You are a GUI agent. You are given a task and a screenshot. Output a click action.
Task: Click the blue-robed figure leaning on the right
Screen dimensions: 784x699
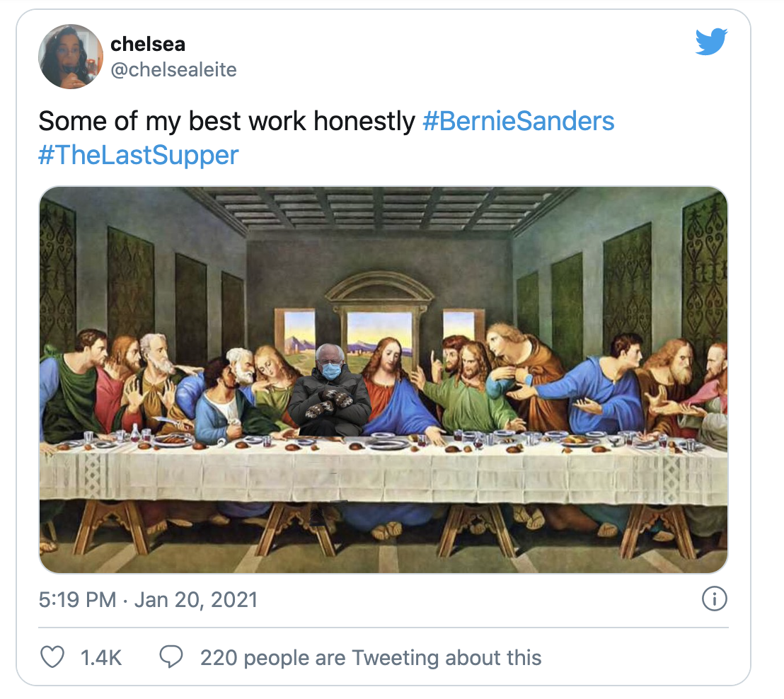[x=601, y=389]
